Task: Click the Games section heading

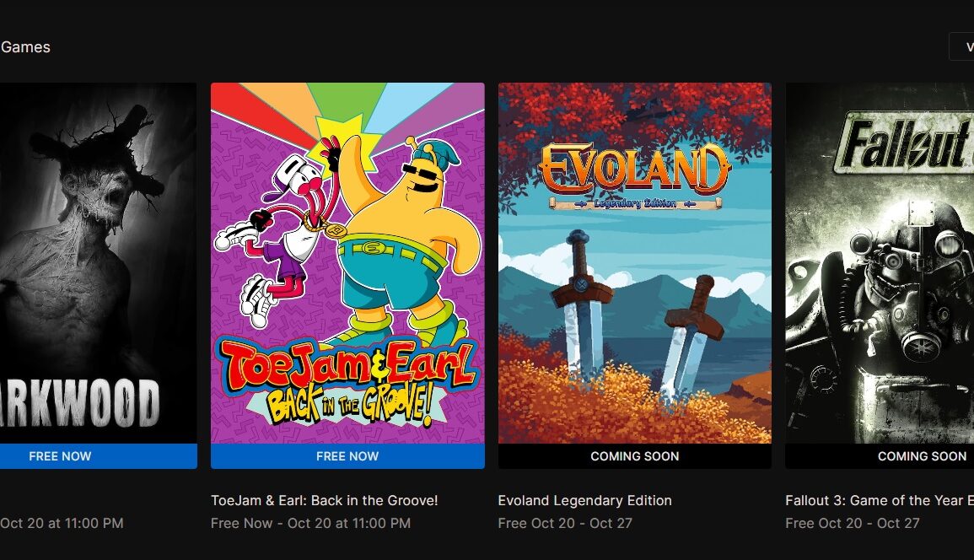Action: [x=24, y=47]
